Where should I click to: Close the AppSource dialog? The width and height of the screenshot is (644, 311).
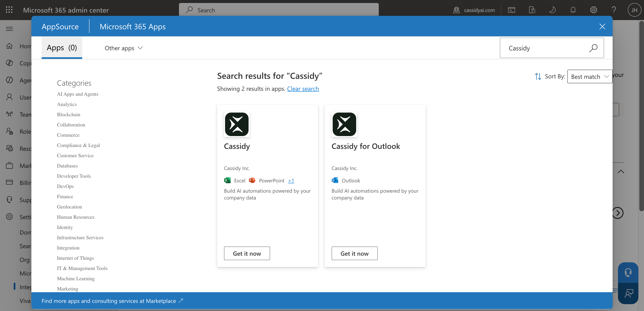602,26
